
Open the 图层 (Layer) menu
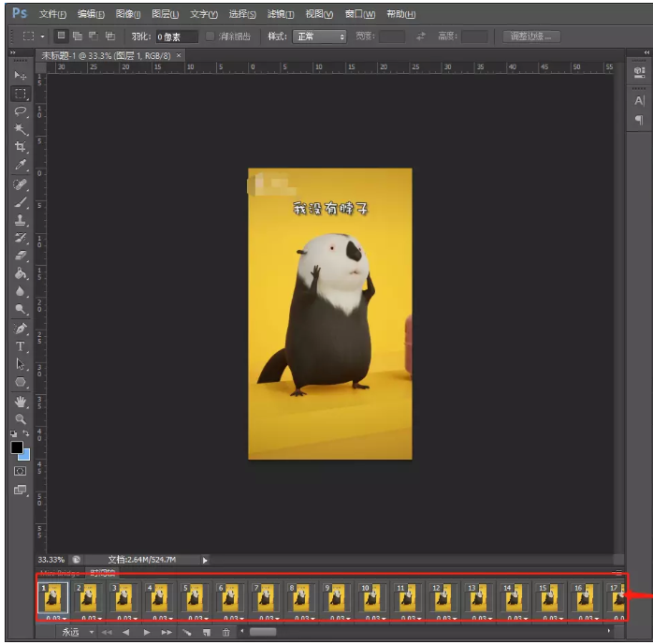click(166, 14)
